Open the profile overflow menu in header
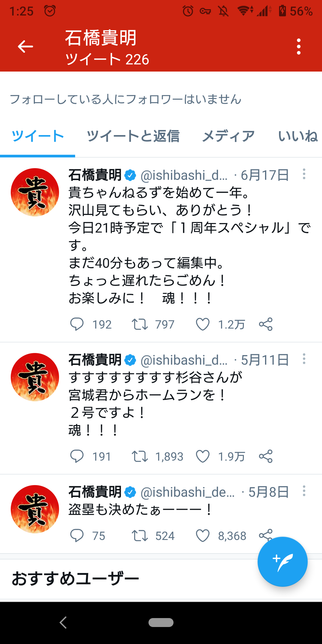Screen dimensions: 322x644 299,47
